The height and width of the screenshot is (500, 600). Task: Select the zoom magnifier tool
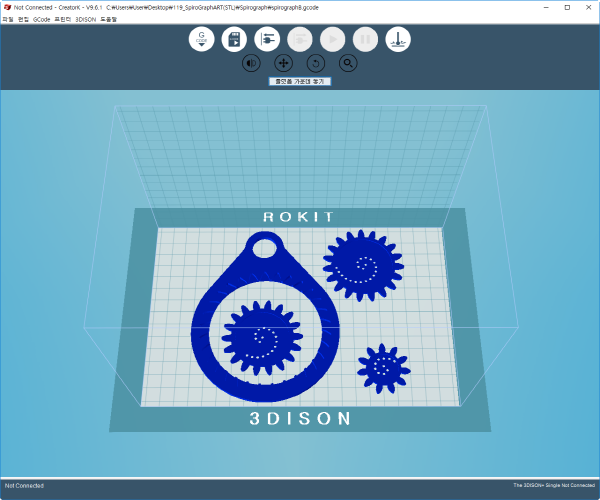(x=348, y=63)
